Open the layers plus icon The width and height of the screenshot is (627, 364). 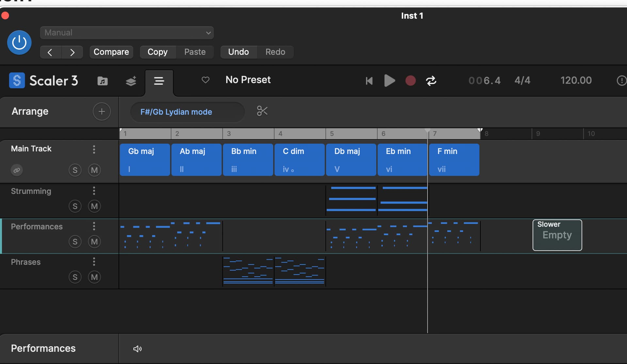click(x=131, y=81)
